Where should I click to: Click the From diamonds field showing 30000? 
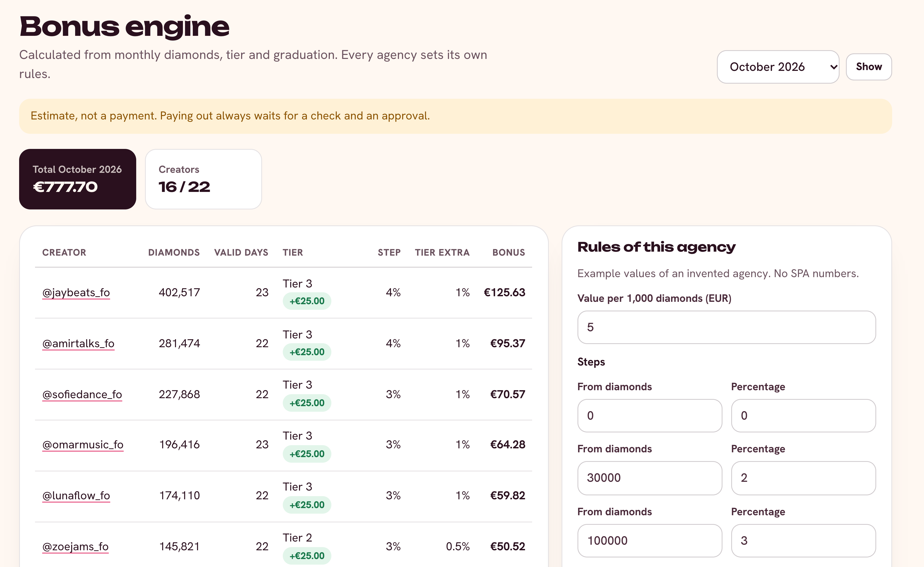[x=649, y=478]
